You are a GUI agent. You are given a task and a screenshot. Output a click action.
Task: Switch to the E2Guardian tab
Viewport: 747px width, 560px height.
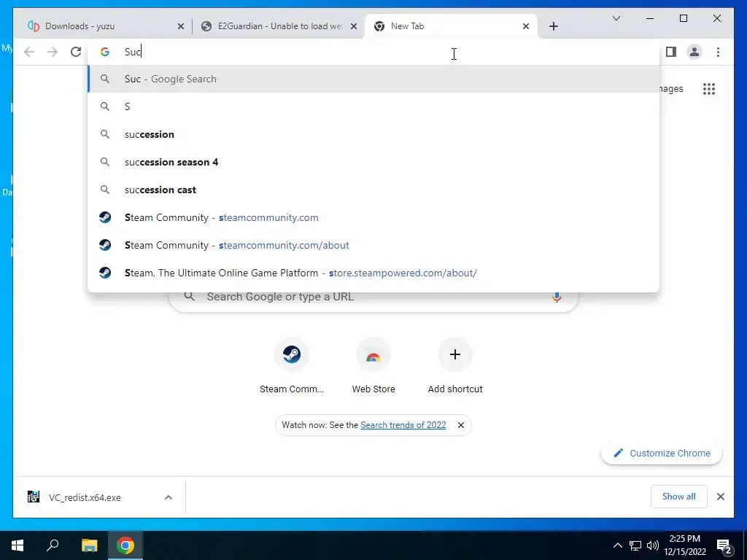point(279,26)
